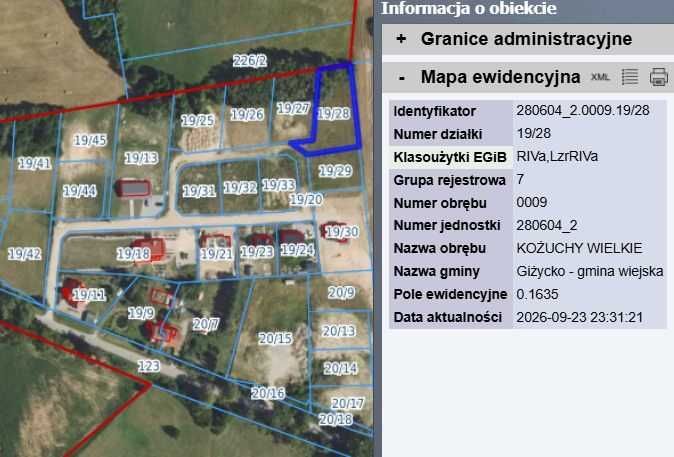Click parcel label 19/24
Image resolution: width=674 pixels, height=457 pixels.
pyautogui.click(x=297, y=249)
